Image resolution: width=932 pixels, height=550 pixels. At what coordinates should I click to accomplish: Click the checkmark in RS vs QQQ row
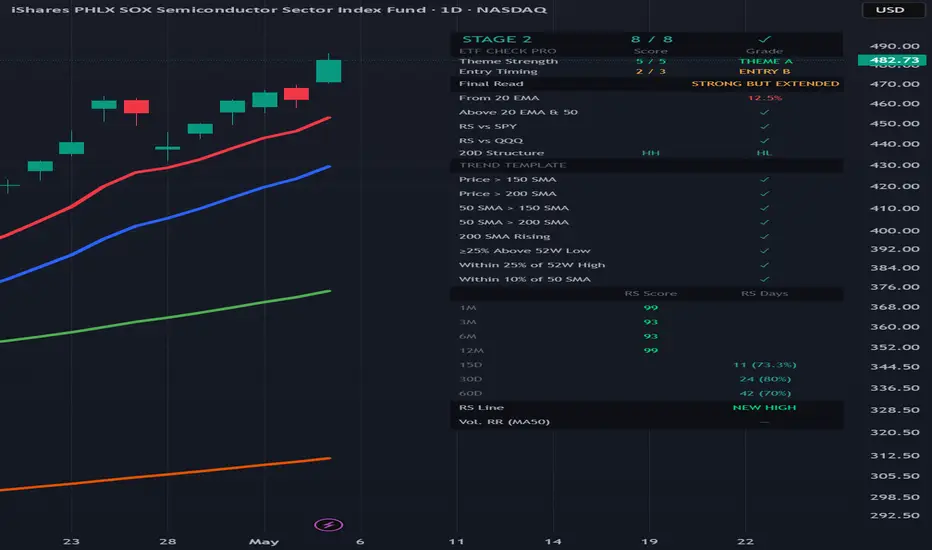[x=764, y=141]
